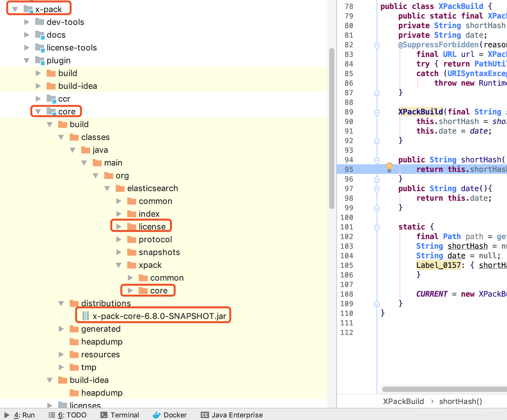The image size is (507, 420).
Task: Expand the build folder arrow under plugin
Action: [x=38, y=73]
